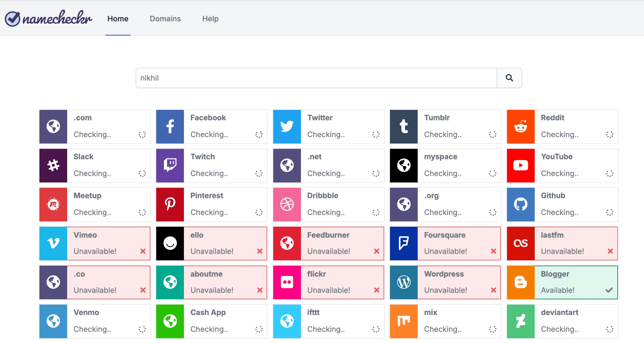This screenshot has width=644, height=343.
Task: Click the Twitch label text
Action: 203,157
